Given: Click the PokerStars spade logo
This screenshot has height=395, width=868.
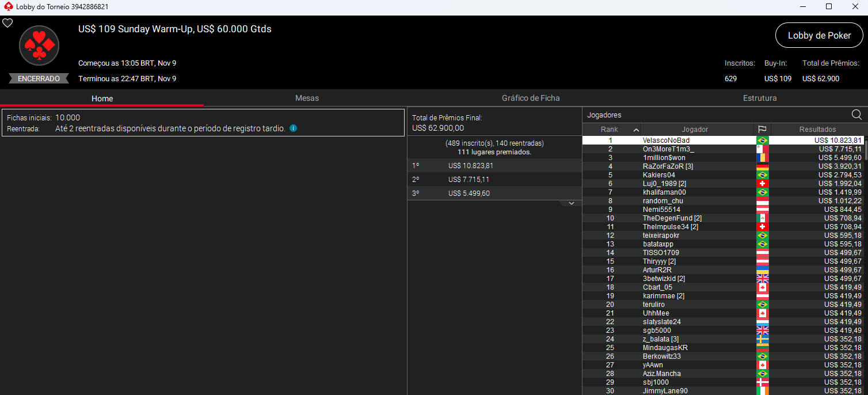Looking at the screenshot, I should [x=39, y=45].
